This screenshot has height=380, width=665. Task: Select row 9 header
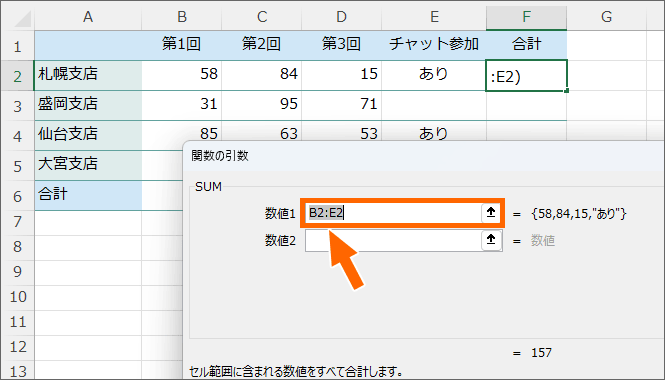pyautogui.click(x=17, y=273)
